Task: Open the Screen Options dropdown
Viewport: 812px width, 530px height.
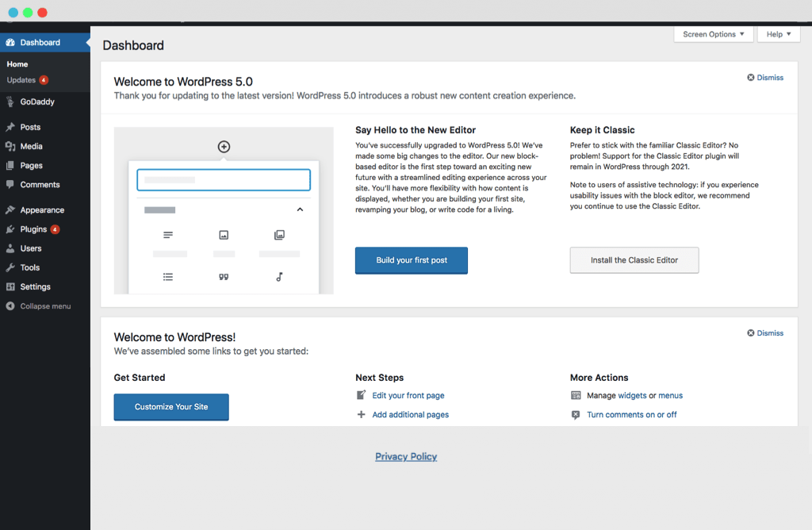Action: tap(713, 34)
